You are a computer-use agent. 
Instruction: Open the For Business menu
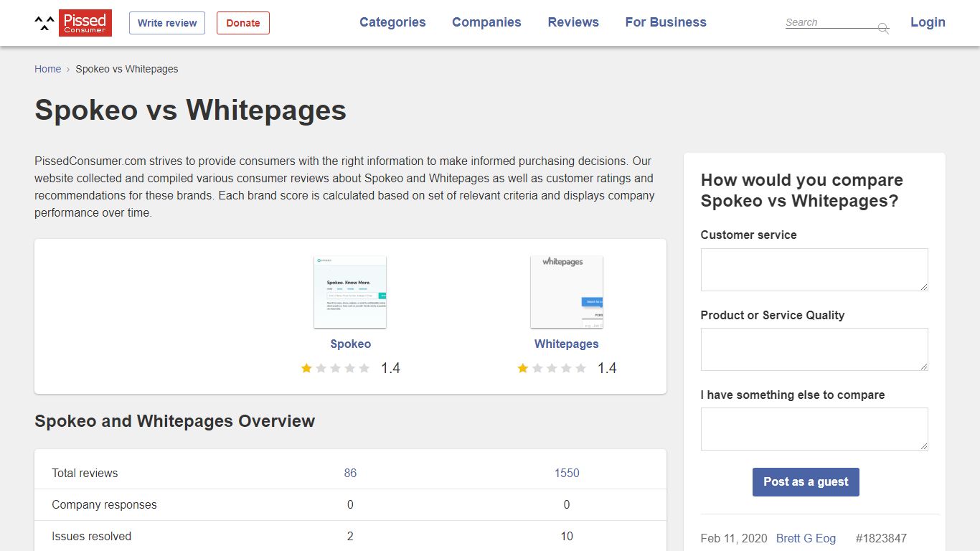tap(666, 22)
